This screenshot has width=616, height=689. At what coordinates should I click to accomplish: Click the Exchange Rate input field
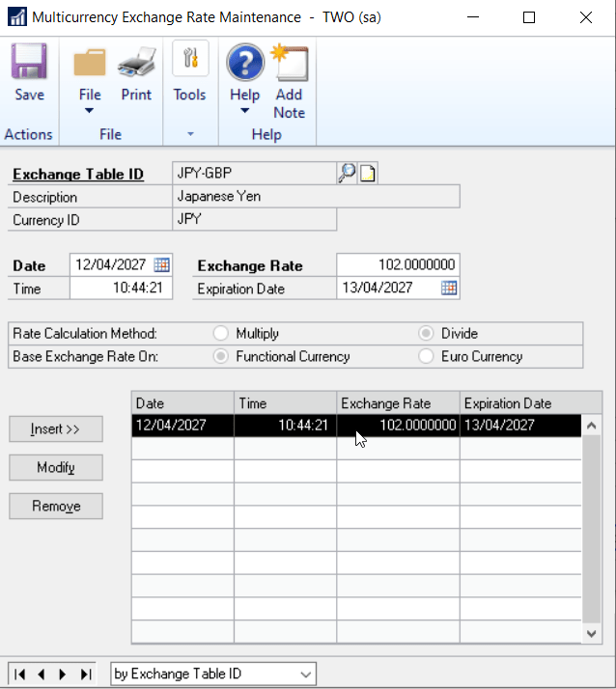tap(397, 264)
